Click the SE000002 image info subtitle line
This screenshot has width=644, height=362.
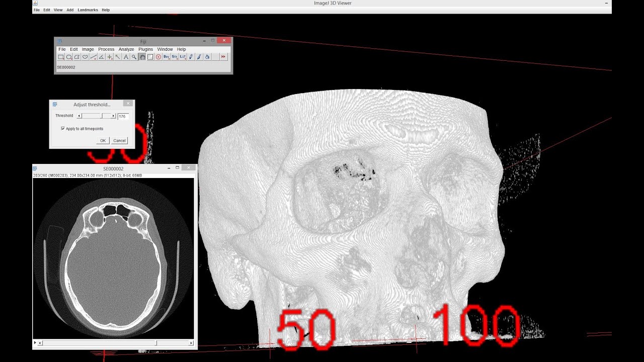pyautogui.click(x=88, y=175)
